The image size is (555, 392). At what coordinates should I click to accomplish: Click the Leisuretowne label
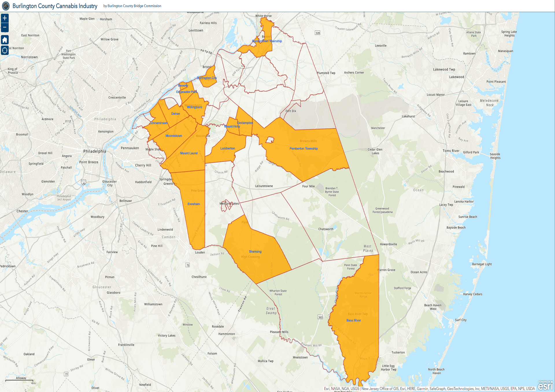coord(264,186)
